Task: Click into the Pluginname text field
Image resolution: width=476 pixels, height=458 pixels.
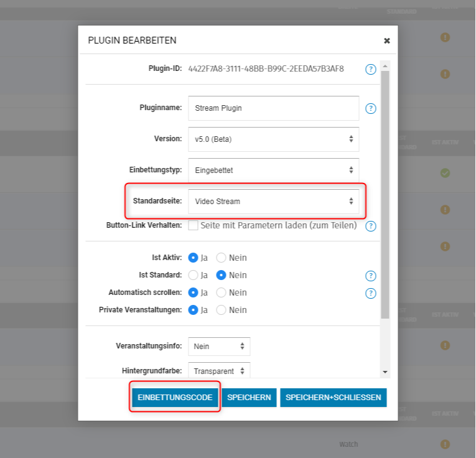Action: [x=273, y=108]
